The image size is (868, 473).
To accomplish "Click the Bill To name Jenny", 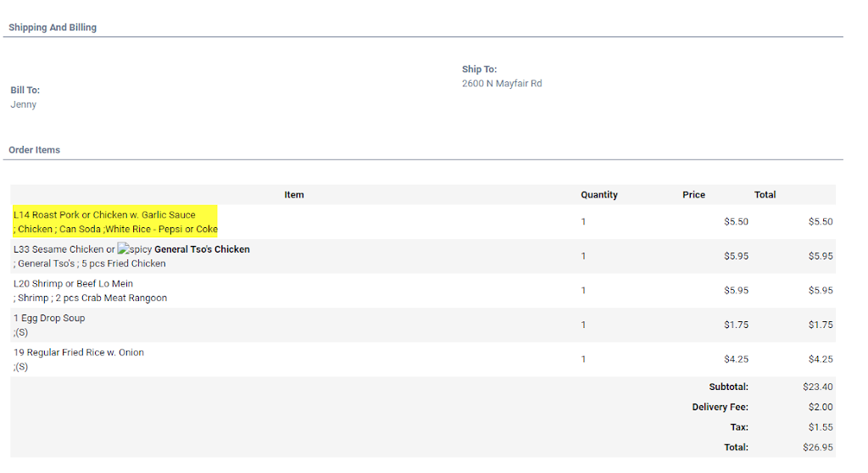I will point(24,105).
